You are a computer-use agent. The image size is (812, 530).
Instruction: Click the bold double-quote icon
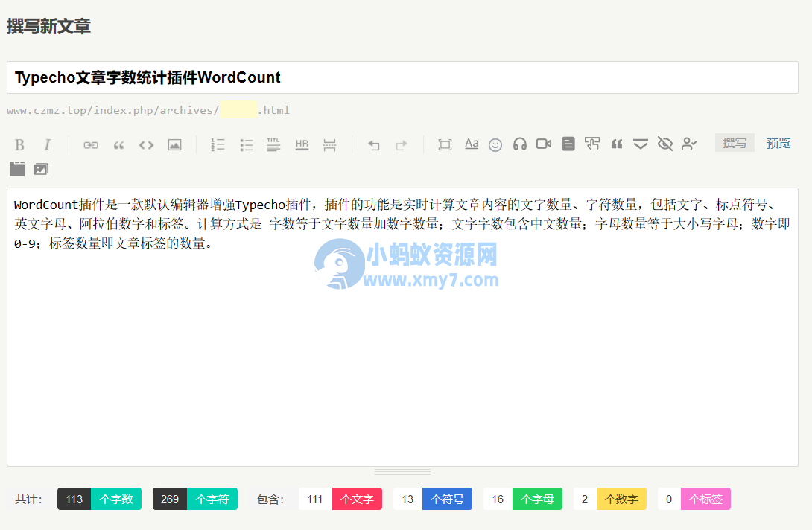[616, 144]
